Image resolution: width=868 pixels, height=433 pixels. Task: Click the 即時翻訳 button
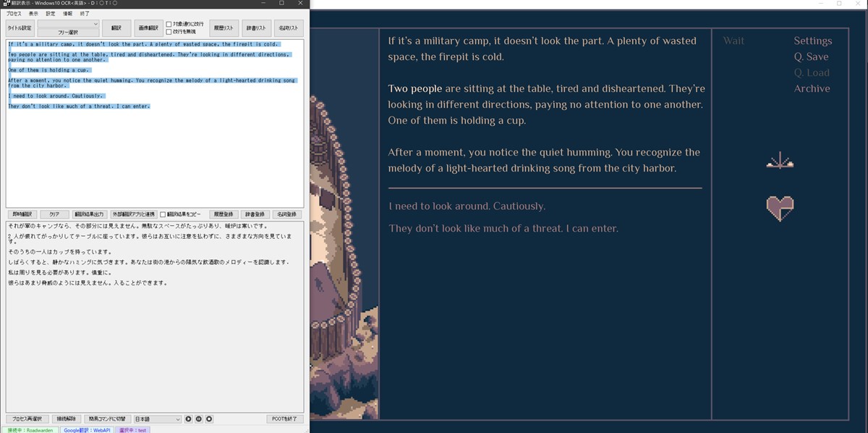point(22,214)
